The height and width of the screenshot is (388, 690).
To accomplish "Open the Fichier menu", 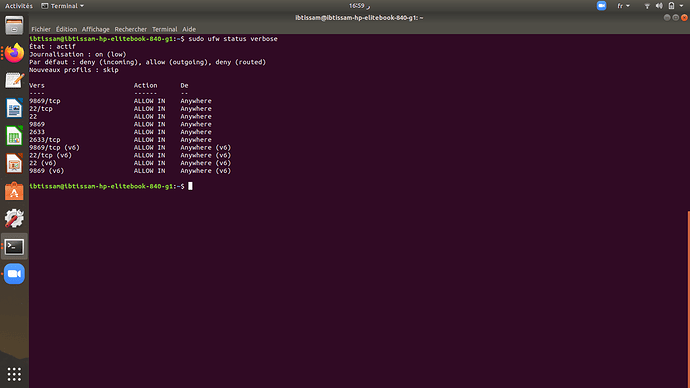I will coord(41,29).
